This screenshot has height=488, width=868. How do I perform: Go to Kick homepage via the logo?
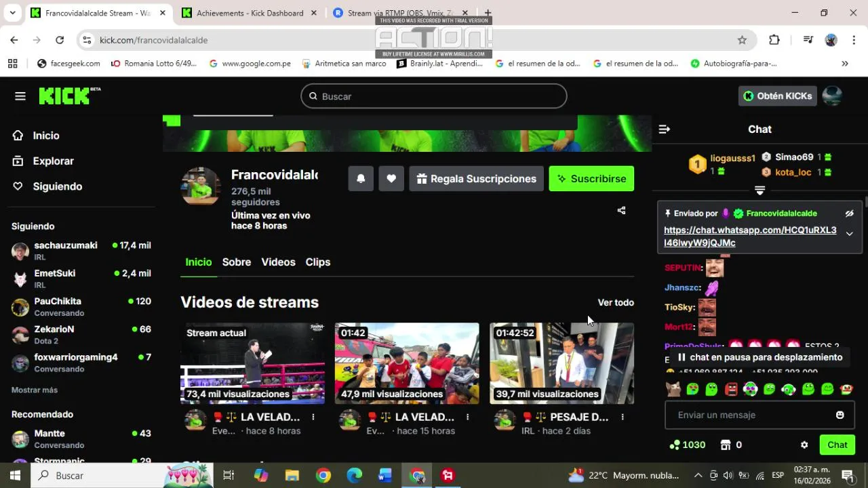69,96
